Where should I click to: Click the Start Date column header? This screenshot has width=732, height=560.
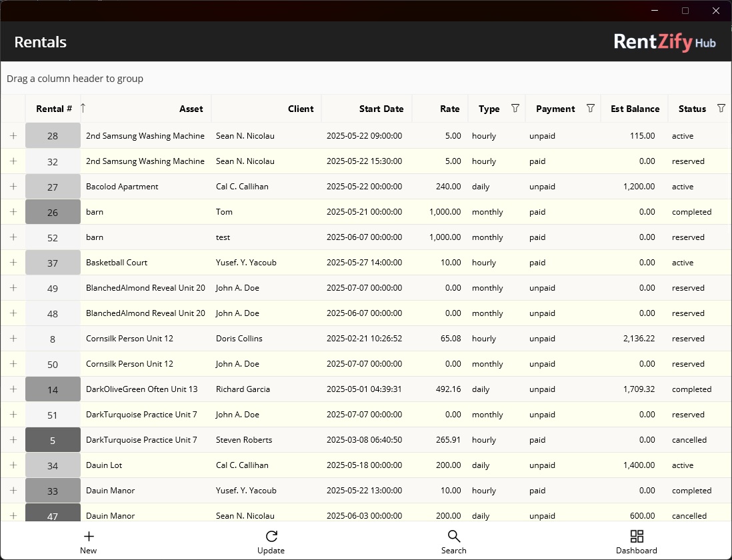(x=381, y=109)
